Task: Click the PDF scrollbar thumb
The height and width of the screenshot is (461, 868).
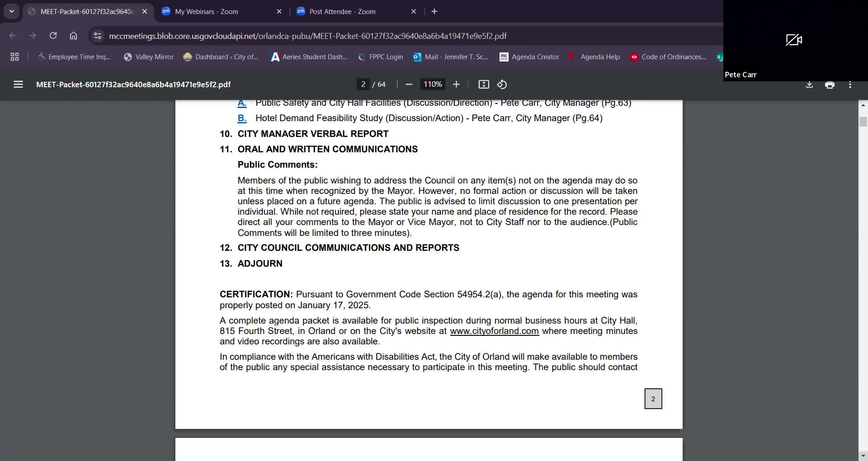Action: point(863,122)
